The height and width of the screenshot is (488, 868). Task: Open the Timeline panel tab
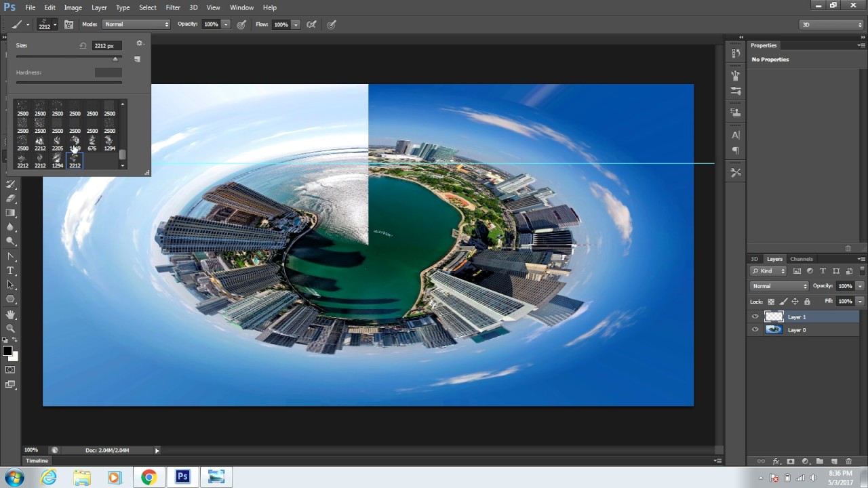[x=37, y=461]
